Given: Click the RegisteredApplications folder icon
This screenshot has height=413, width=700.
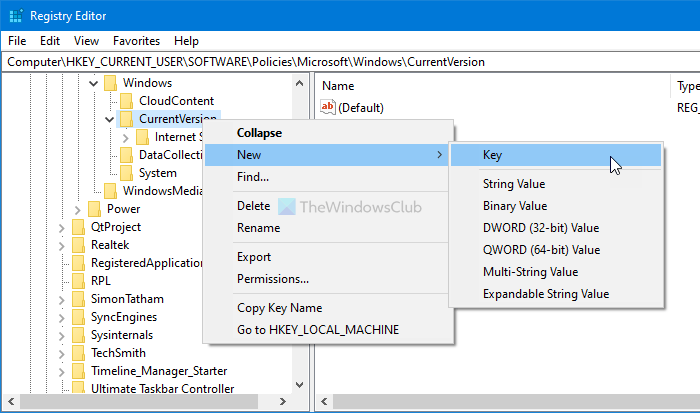Looking at the screenshot, I should pyautogui.click(x=79, y=263).
